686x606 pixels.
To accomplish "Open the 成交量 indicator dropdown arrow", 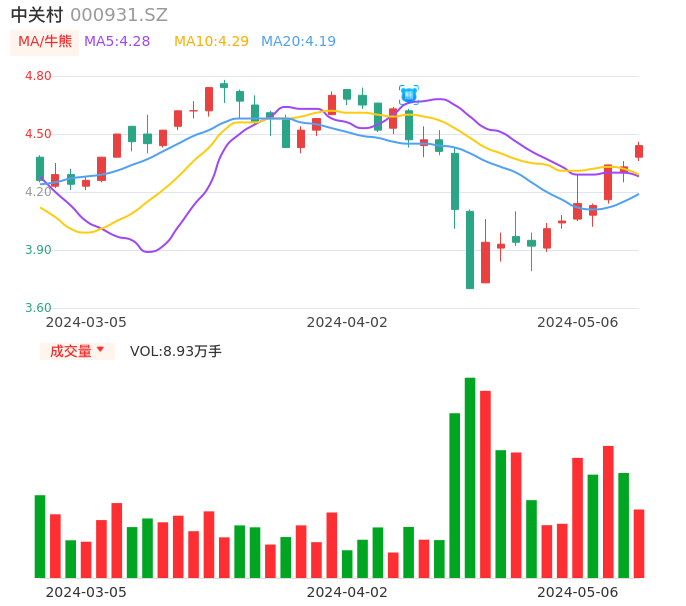I will click(100, 350).
